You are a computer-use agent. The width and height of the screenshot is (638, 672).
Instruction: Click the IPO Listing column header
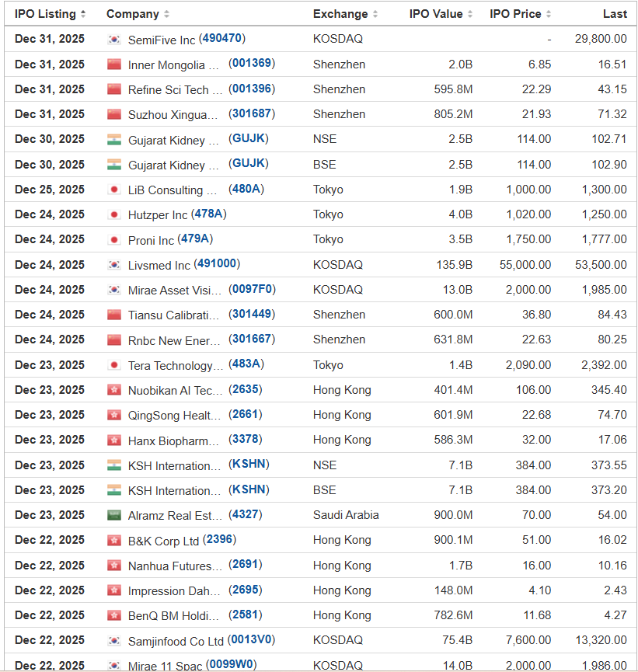[x=45, y=14]
